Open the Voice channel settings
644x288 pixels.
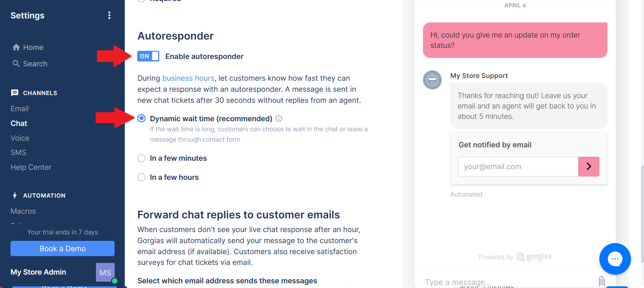coord(20,138)
